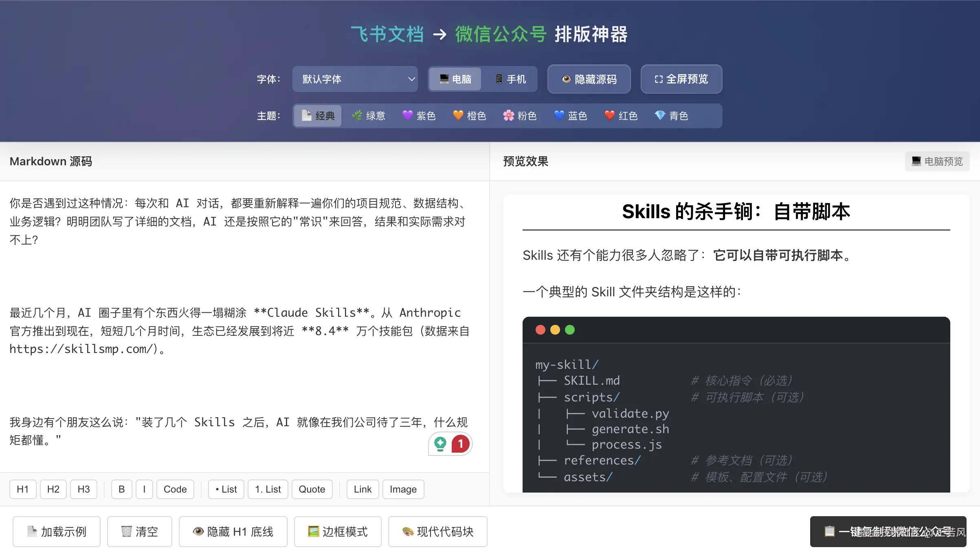
Task: Click the 加载示例 button
Action: click(57, 532)
